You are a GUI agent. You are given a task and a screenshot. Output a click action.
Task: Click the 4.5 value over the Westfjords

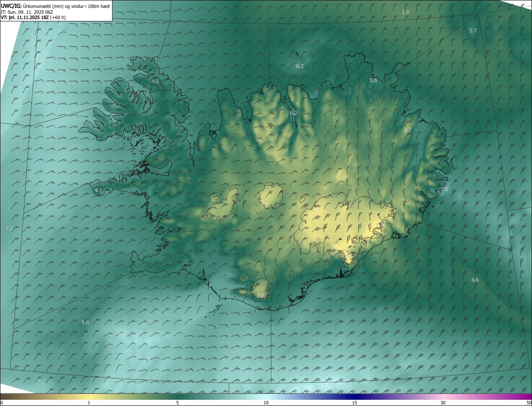[x=155, y=81]
